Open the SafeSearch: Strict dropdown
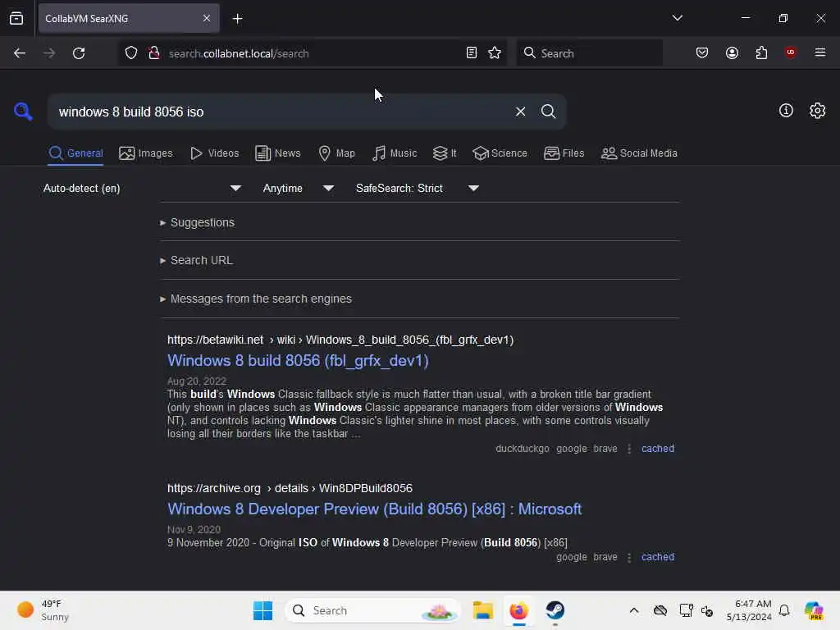 click(x=417, y=188)
